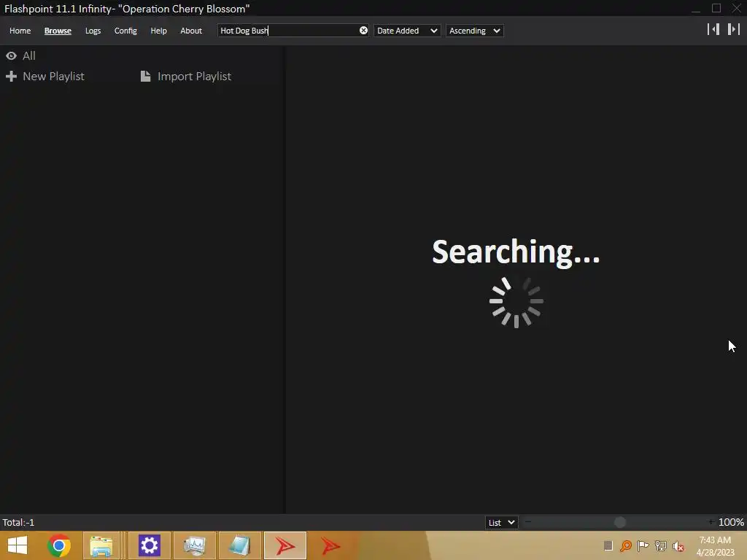747x560 pixels.
Task: Open the Ascending order dropdown
Action: (474, 31)
